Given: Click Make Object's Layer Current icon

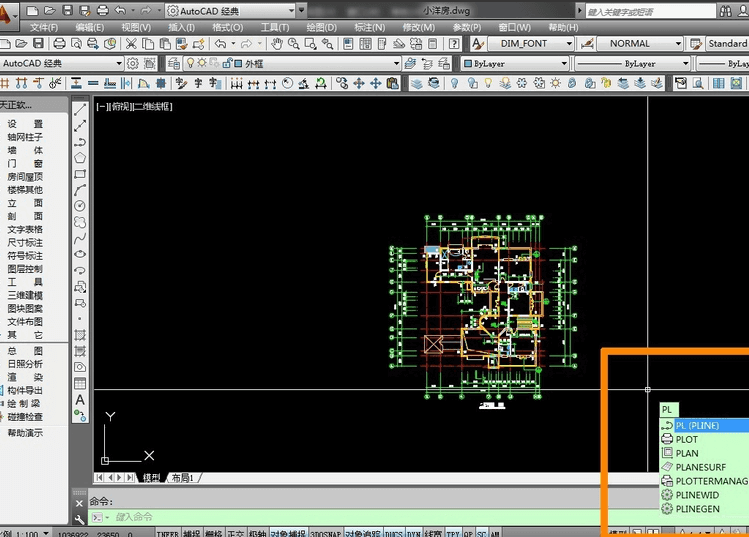Looking at the screenshot, I should [x=410, y=63].
